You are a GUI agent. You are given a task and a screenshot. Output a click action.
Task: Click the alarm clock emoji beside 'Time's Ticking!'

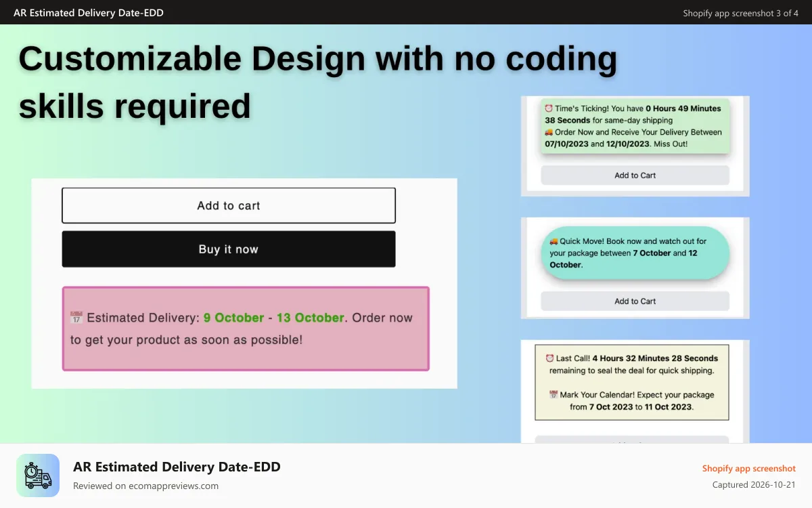point(549,108)
